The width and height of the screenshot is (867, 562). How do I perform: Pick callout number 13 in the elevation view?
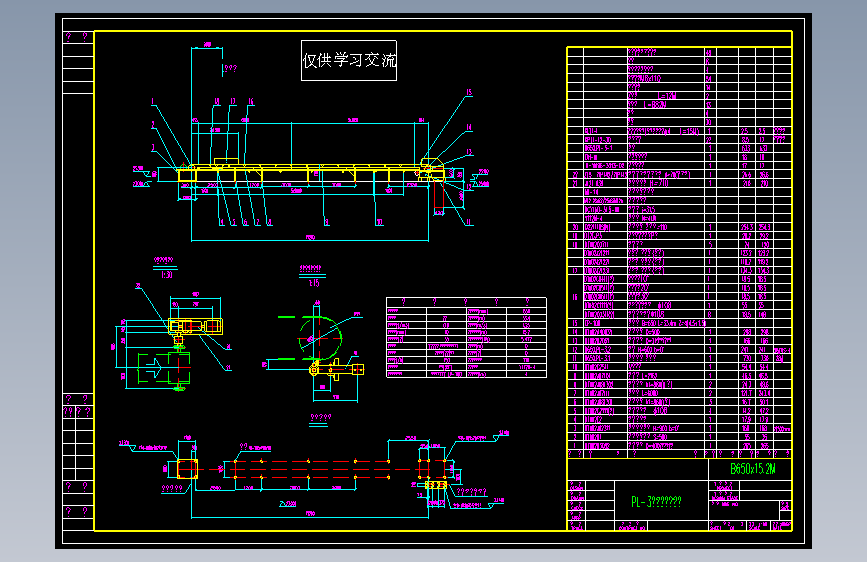(469, 152)
